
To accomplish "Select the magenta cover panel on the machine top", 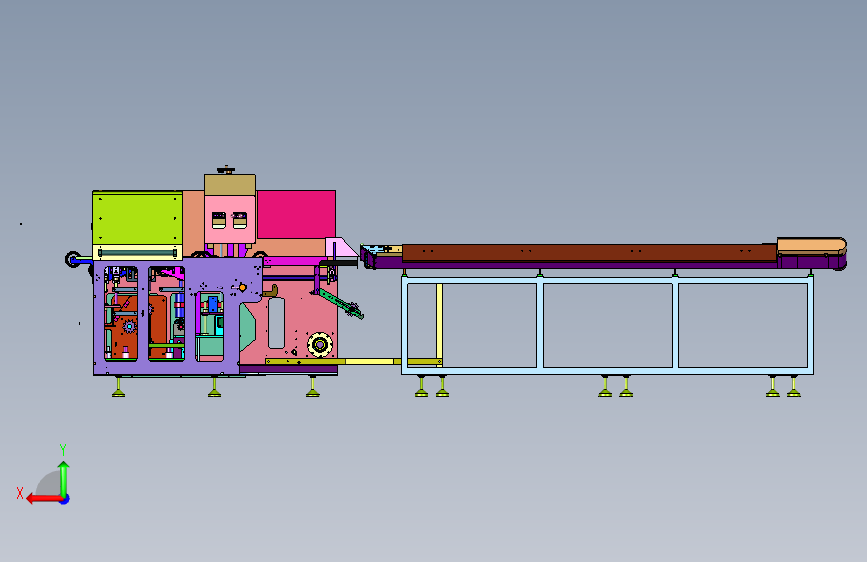I will pos(296,215).
